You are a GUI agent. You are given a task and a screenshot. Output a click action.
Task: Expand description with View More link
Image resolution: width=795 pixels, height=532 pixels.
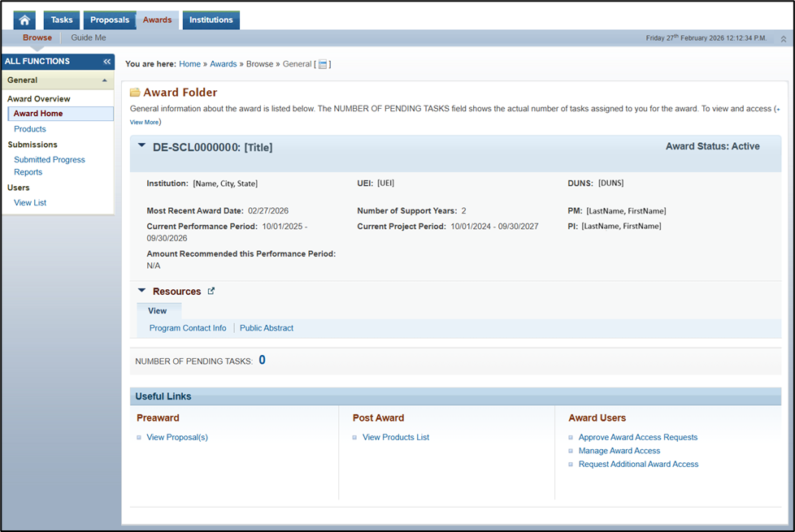144,122
